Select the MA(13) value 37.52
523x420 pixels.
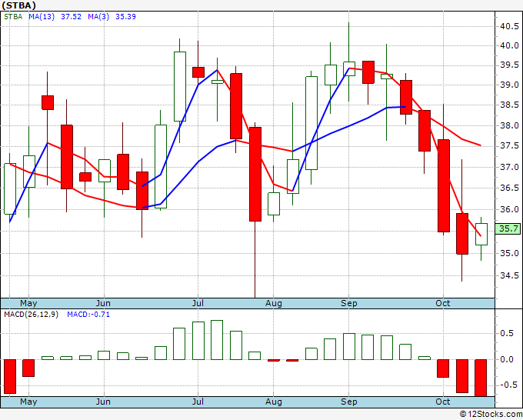[71, 17]
